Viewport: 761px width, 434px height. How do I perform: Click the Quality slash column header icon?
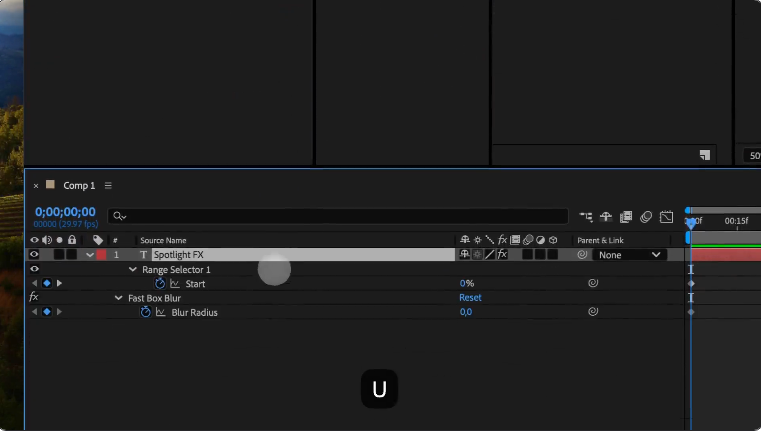click(x=490, y=240)
